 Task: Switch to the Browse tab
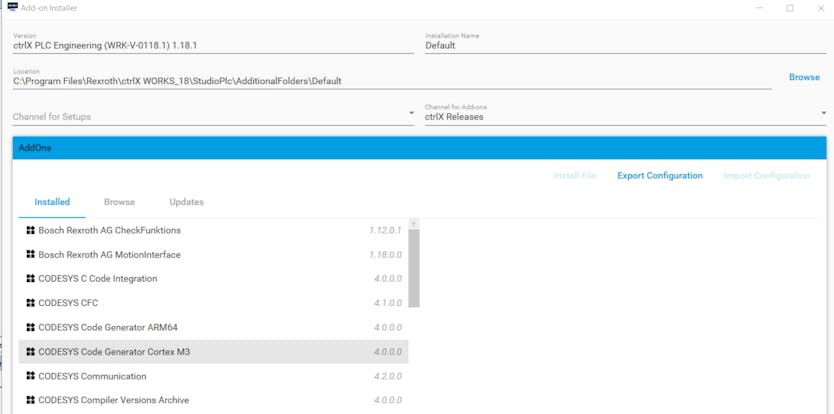[x=119, y=202]
